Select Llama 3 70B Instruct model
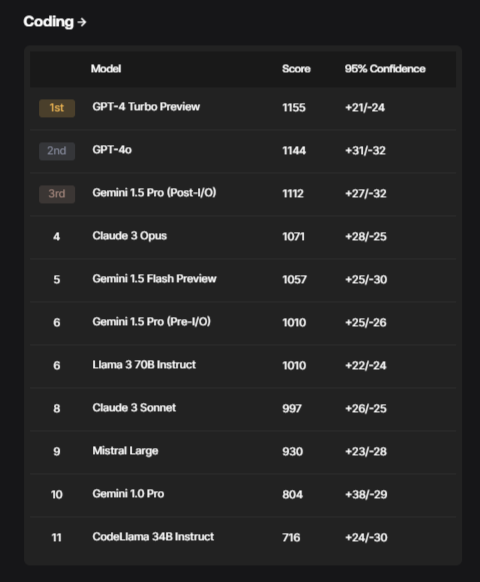Viewport: 480px width, 582px height. tap(144, 365)
